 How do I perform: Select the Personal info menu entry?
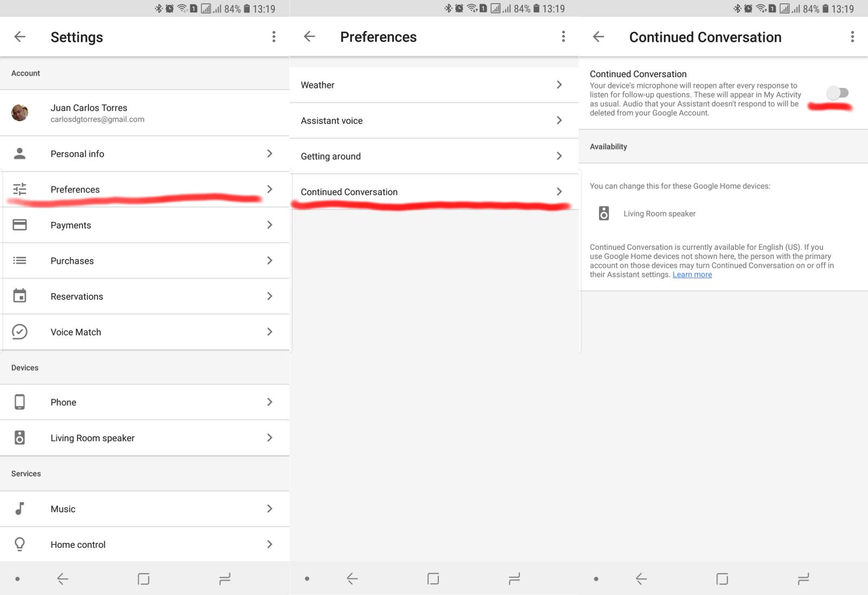[145, 154]
